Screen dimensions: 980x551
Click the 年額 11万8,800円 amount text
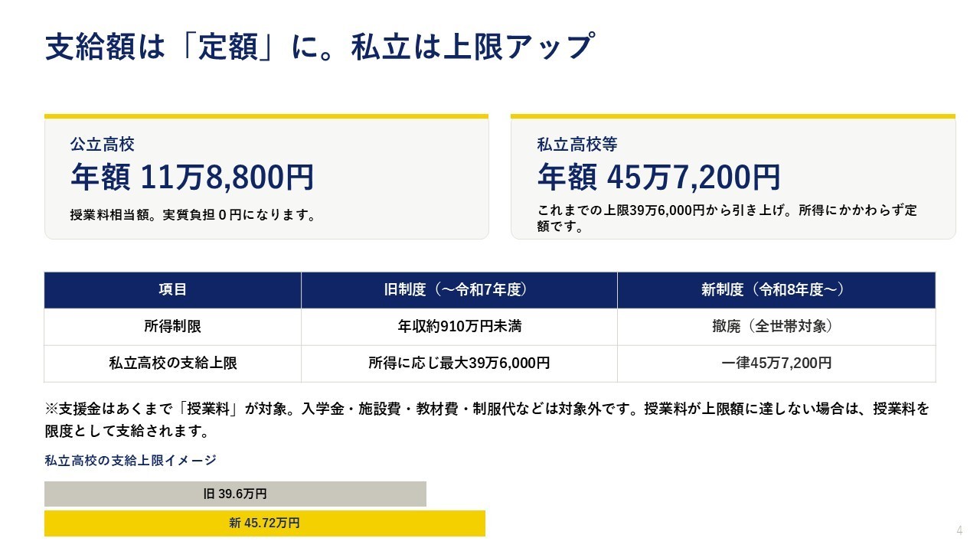(x=192, y=177)
